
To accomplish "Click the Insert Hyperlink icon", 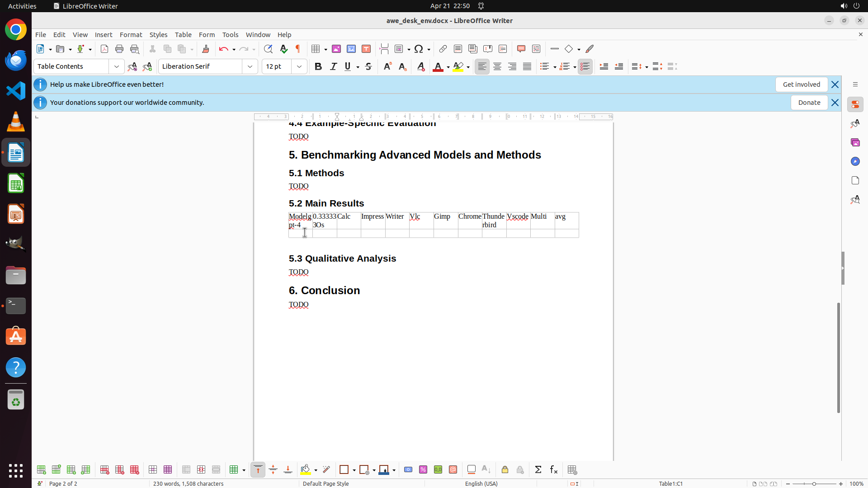I will 443,49.
